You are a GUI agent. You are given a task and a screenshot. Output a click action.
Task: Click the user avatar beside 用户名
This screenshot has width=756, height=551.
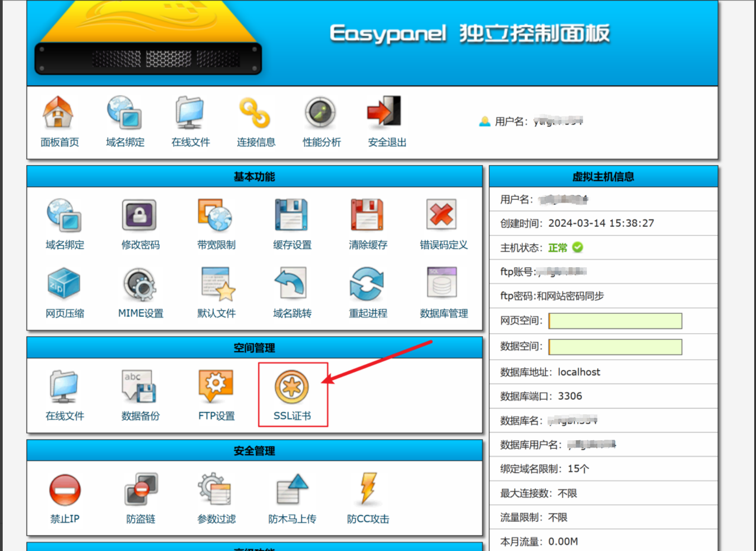click(x=485, y=121)
